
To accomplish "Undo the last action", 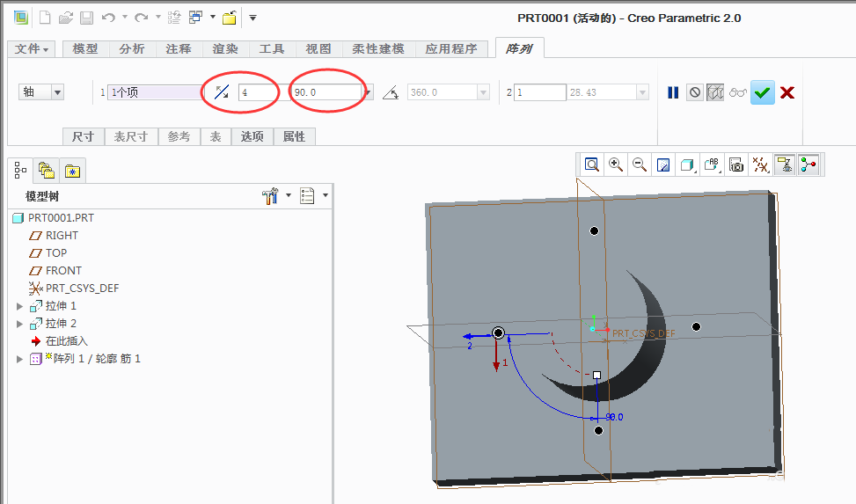I will [108, 18].
